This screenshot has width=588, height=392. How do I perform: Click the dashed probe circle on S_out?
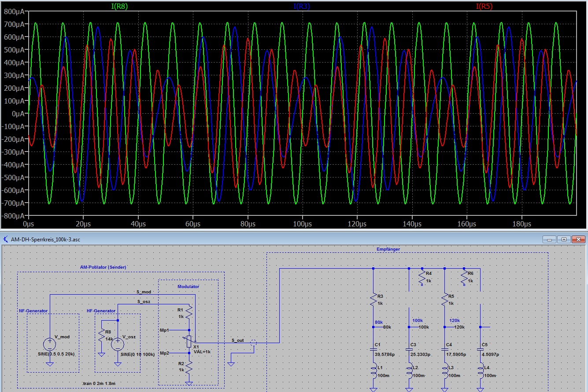(253, 343)
